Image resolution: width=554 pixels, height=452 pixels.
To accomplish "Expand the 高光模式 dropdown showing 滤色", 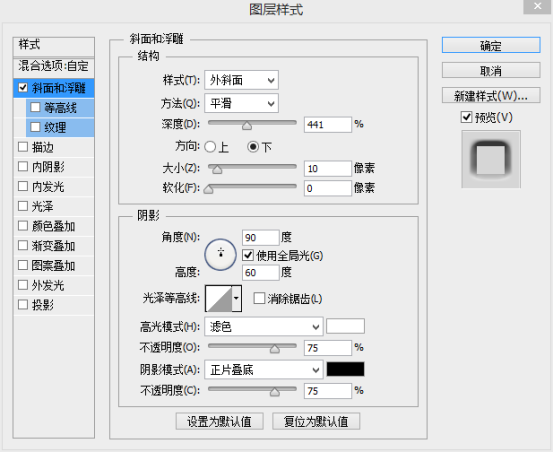I will coord(264,327).
